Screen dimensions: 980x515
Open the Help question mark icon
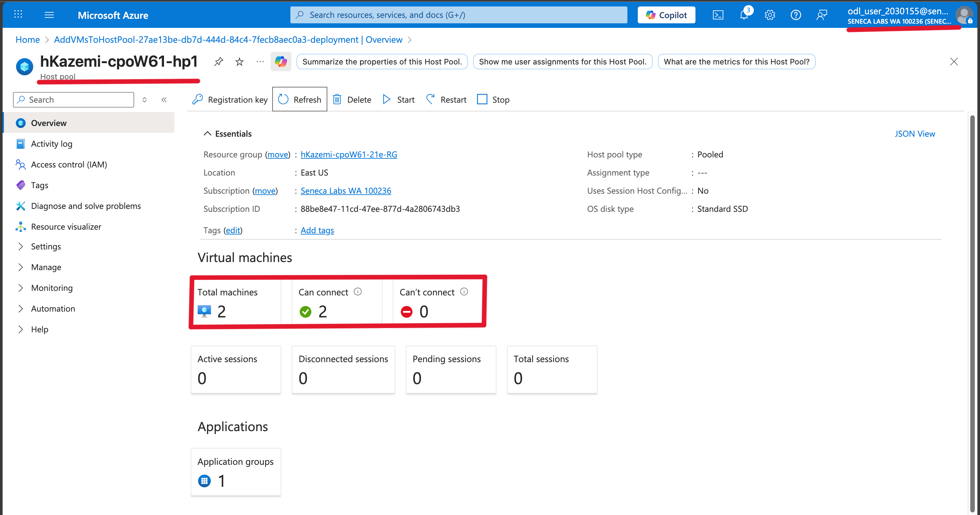click(x=796, y=15)
